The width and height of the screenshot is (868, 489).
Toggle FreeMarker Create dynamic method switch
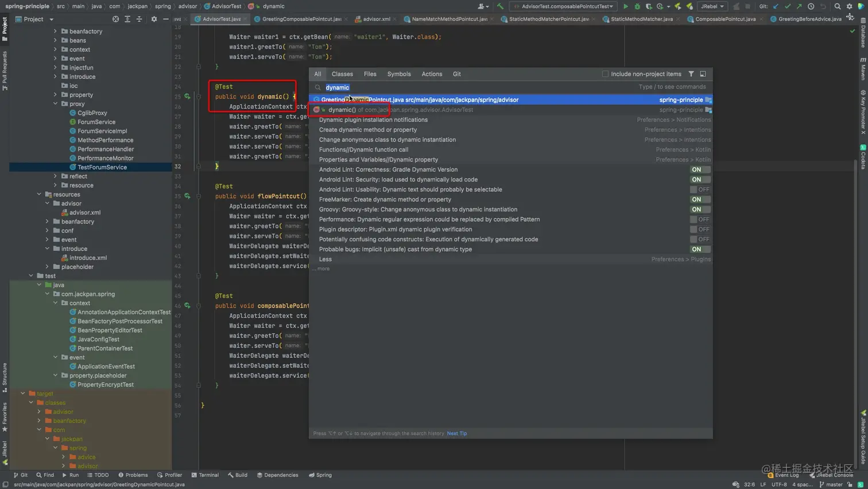tap(700, 199)
